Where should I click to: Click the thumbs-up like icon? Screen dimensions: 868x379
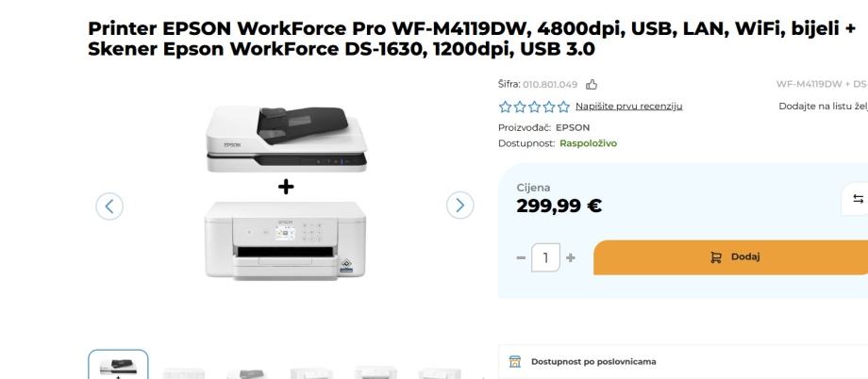[592, 85]
